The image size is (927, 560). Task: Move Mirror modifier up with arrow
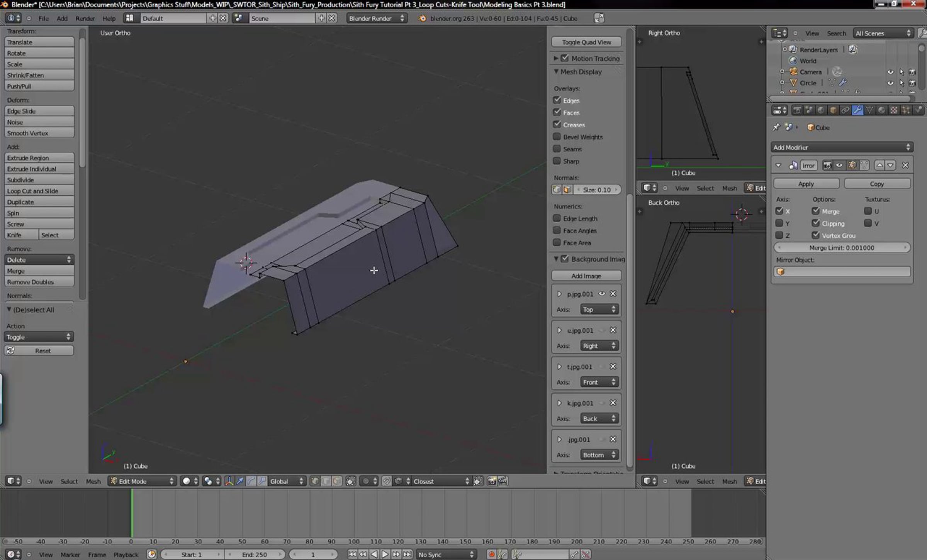[879, 165]
